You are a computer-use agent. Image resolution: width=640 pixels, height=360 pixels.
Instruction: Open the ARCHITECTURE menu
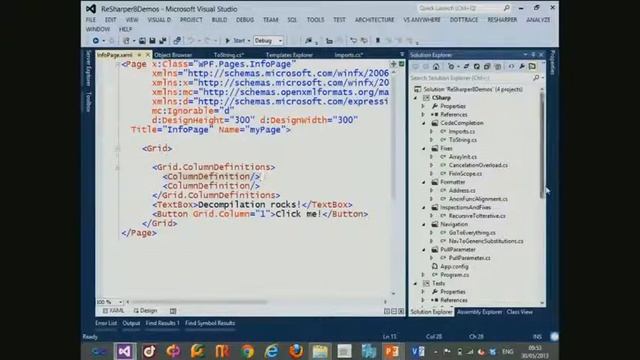click(374, 20)
